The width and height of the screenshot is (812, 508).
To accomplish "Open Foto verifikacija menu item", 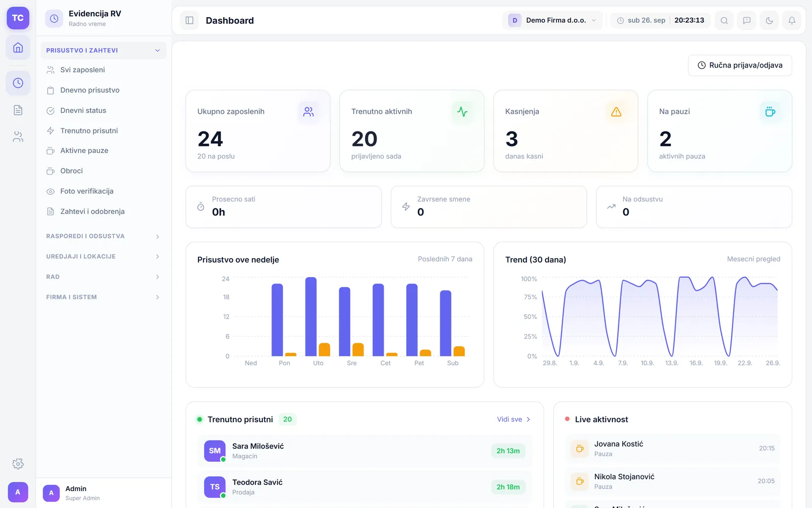I will point(104,191).
